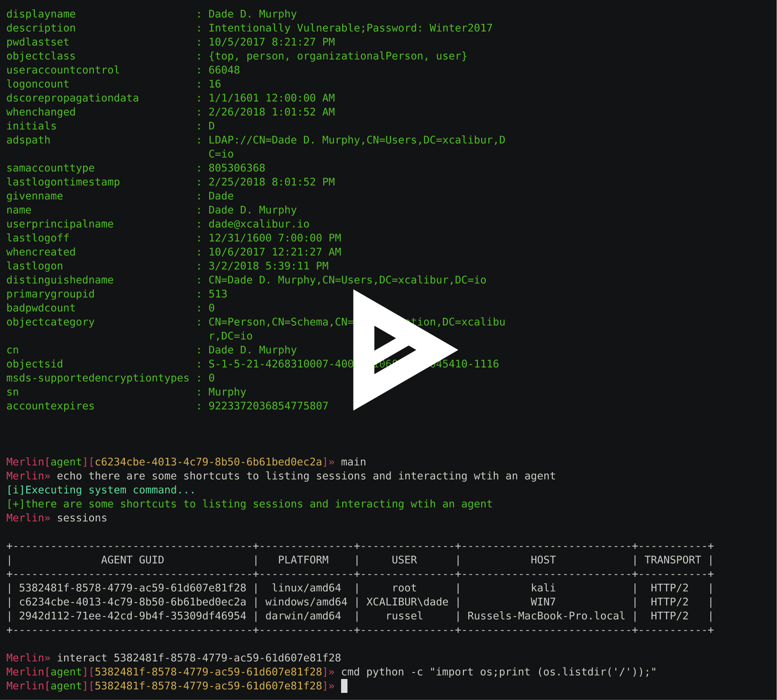Click the 'linux/amd64' platform cell
The width and height of the screenshot is (777, 700).
307,588
